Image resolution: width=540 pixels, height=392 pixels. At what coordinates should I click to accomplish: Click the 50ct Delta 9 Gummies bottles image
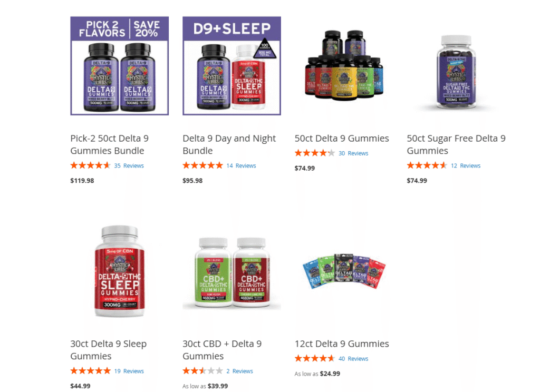tap(344, 65)
